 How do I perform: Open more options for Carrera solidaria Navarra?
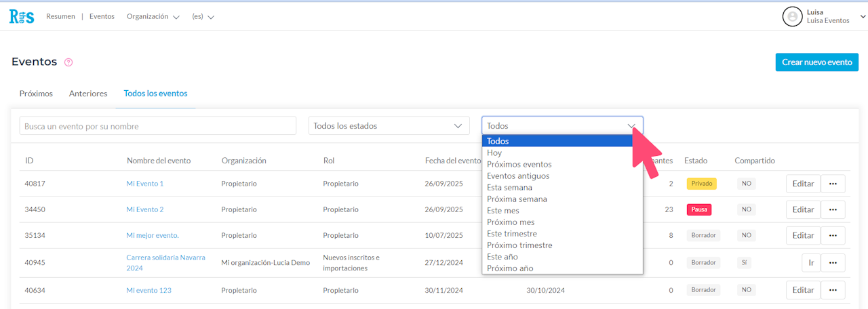tap(833, 262)
